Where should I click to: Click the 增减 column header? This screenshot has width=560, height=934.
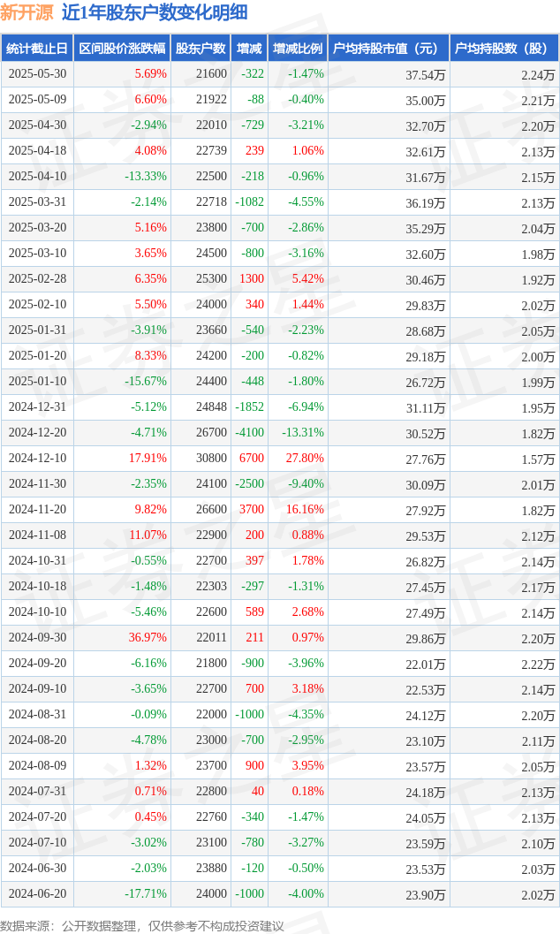pyautogui.click(x=249, y=49)
